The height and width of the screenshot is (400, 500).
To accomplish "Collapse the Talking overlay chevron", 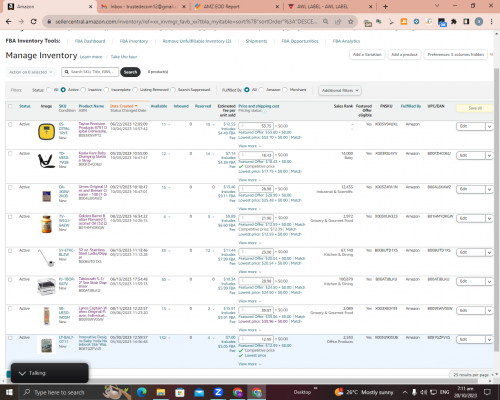I will (22, 373).
